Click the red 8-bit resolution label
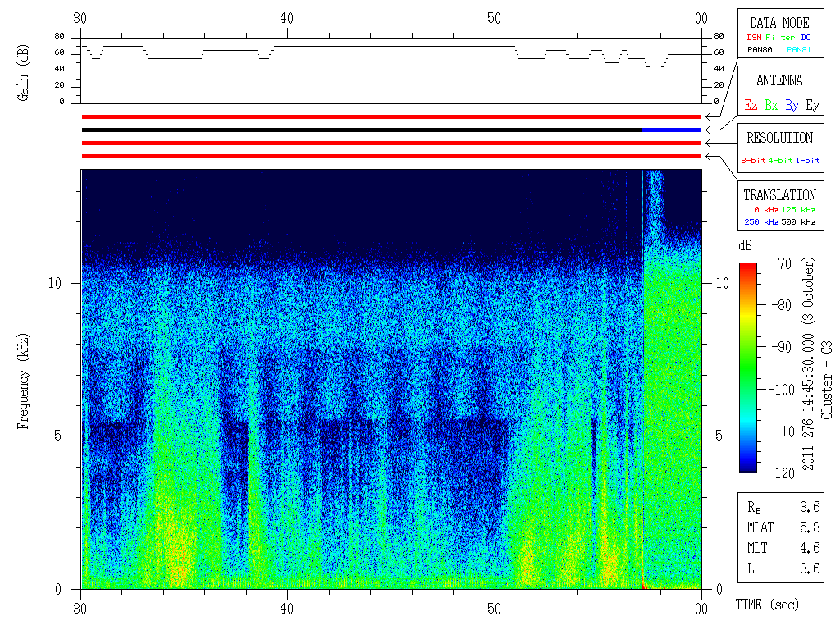The image size is (840, 630). [753, 160]
